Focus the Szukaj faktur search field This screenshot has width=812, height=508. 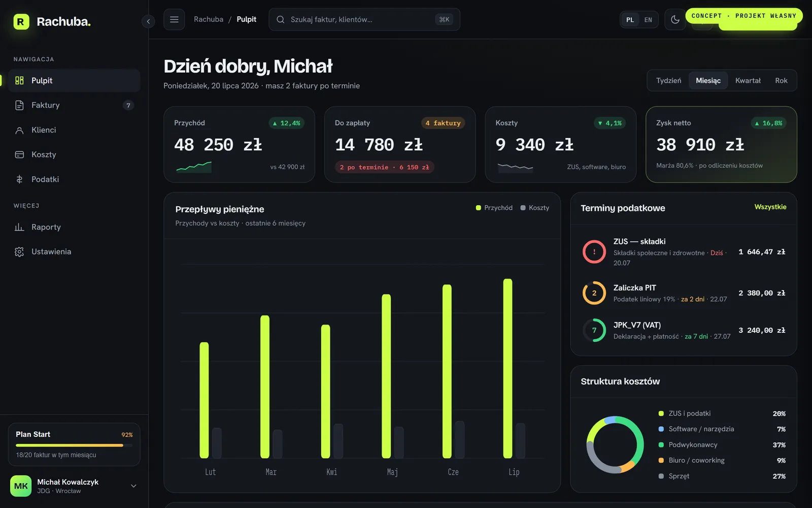364,19
